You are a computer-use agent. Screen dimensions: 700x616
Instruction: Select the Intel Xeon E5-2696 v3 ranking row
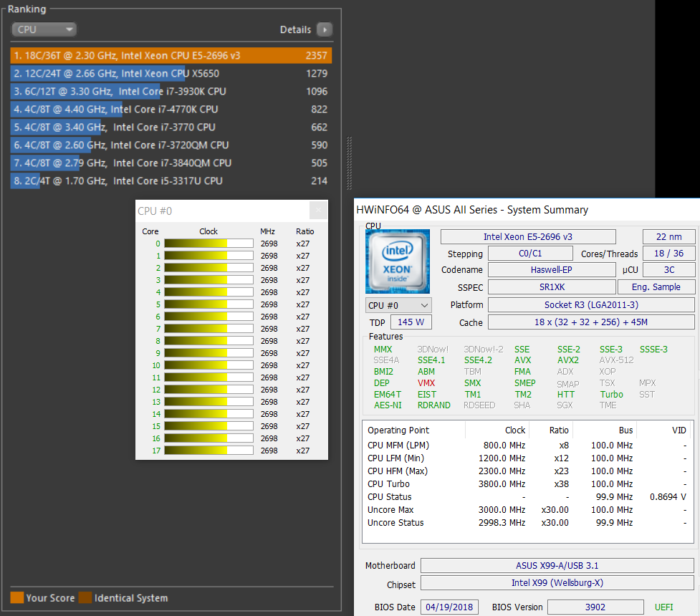coord(171,55)
